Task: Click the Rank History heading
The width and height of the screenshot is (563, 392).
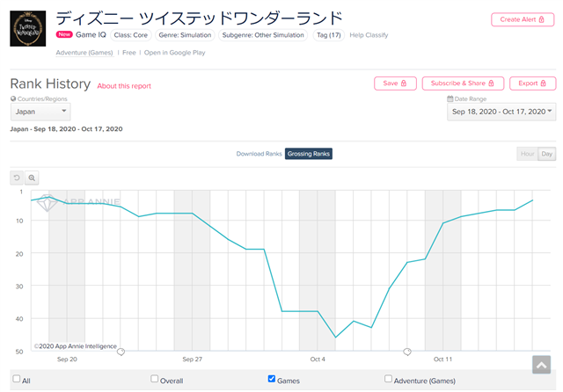Action: [x=50, y=83]
